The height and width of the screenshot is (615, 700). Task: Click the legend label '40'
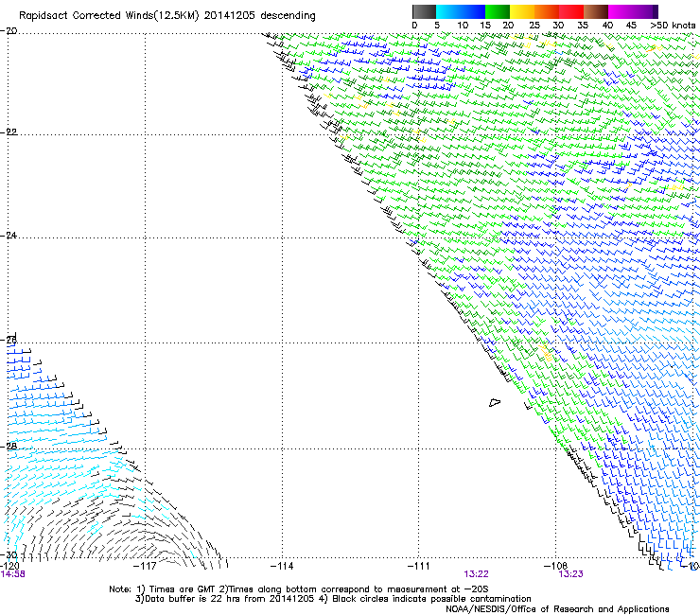coord(607,26)
